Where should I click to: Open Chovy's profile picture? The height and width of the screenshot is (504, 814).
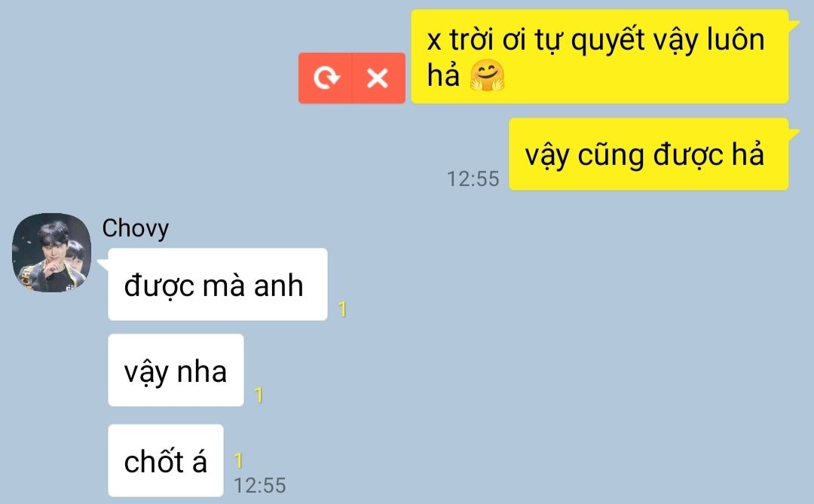tap(51, 253)
